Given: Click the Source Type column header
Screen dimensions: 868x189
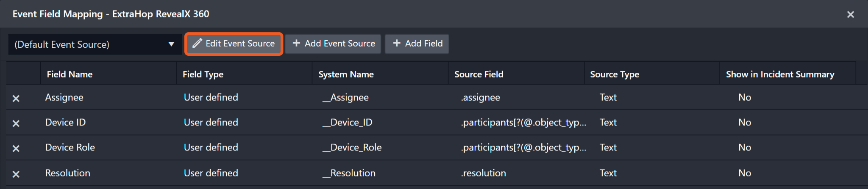Looking at the screenshot, I should pos(615,74).
